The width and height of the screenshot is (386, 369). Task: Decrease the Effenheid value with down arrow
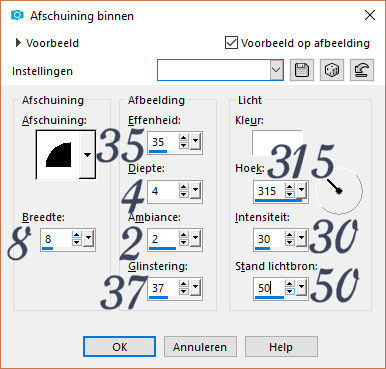point(184,145)
